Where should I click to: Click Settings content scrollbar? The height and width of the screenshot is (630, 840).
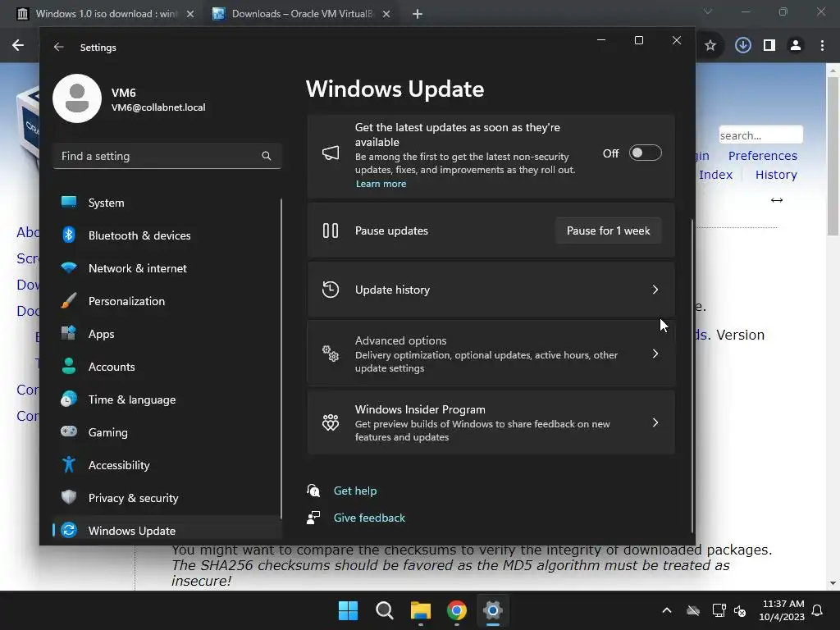692,375
